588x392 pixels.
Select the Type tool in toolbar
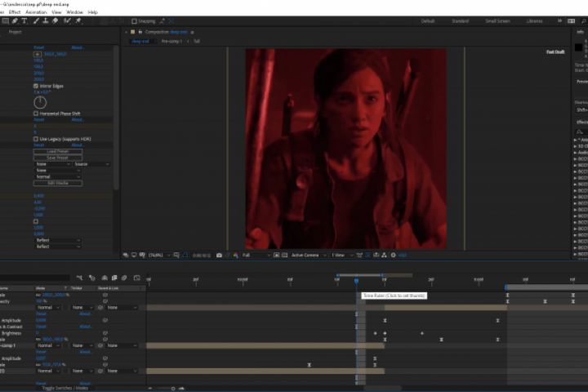tap(24, 20)
